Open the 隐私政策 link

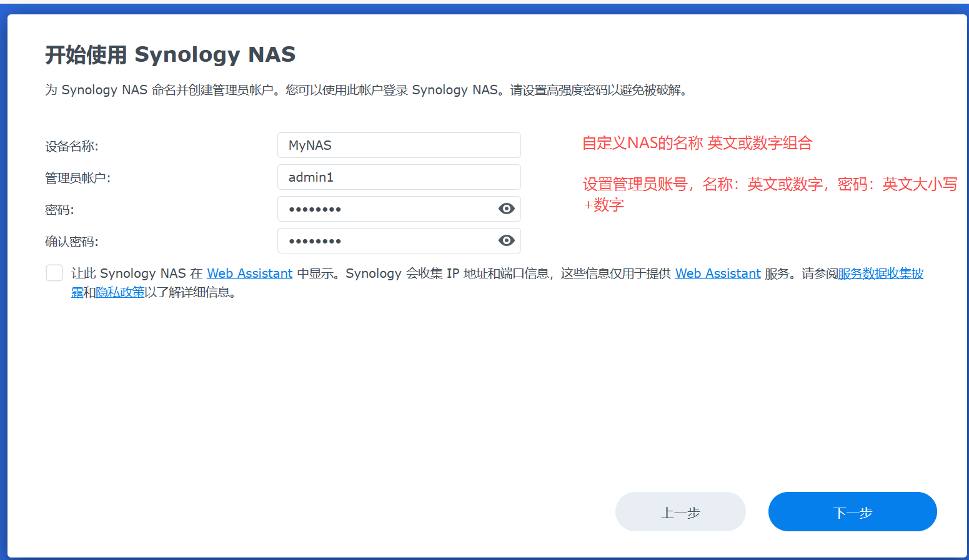[120, 292]
